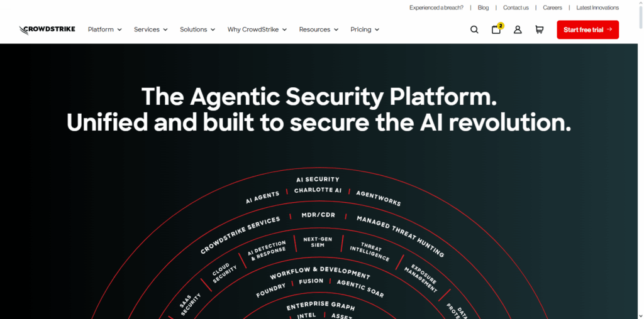Select FUSION in the diagram
The height and width of the screenshot is (319, 644).
[x=311, y=282]
